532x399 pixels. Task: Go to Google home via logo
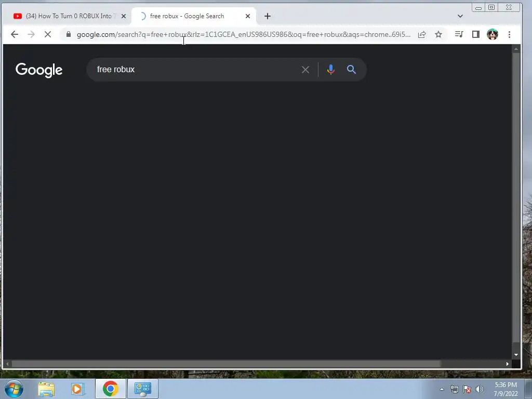[x=39, y=70]
